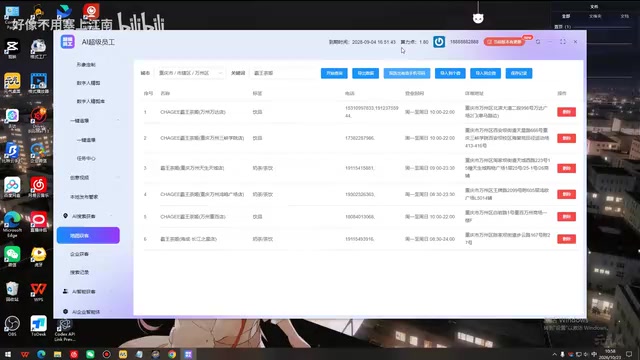This screenshot has height=360, width=640.
Task: Click the 详细地址 column header
Action: (x=474, y=93)
